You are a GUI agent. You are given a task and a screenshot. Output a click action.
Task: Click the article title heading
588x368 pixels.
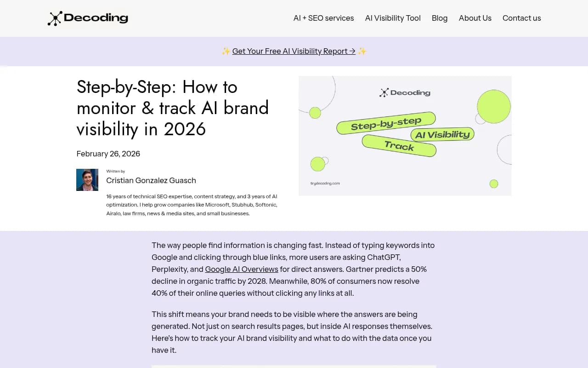point(172,108)
